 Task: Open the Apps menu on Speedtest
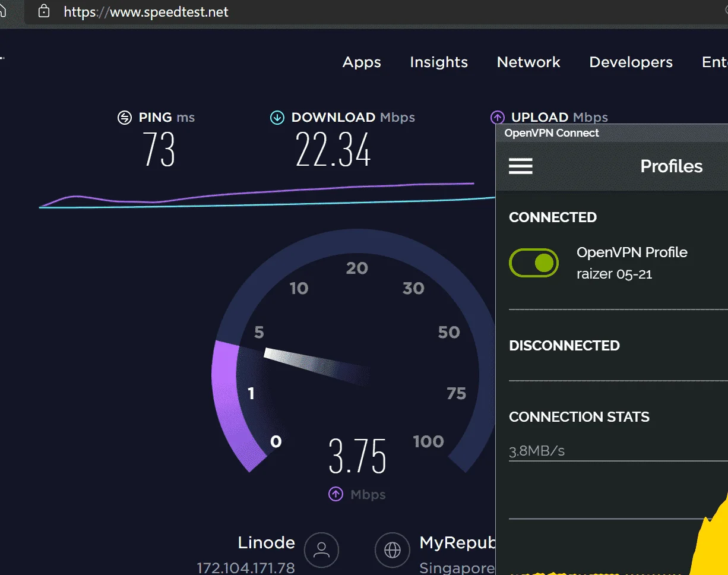click(362, 62)
